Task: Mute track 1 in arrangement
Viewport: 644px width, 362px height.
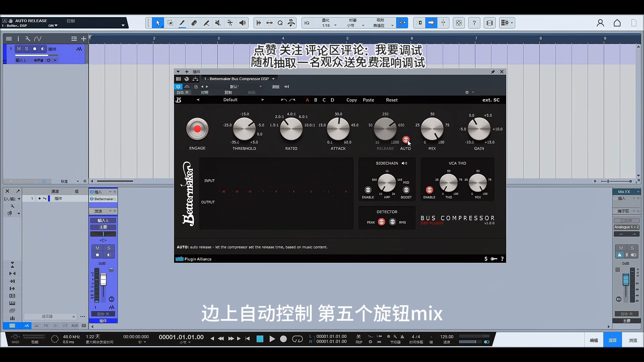Action: point(19,49)
